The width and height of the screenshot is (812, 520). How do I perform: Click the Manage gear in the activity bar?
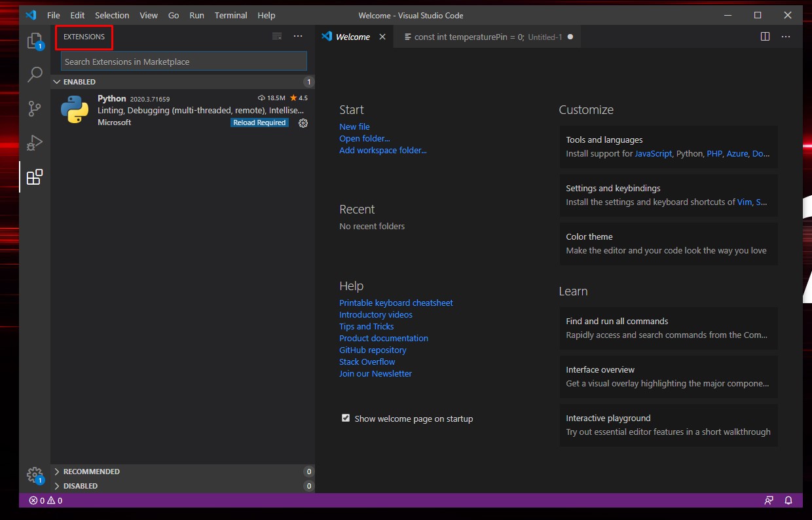click(x=35, y=474)
